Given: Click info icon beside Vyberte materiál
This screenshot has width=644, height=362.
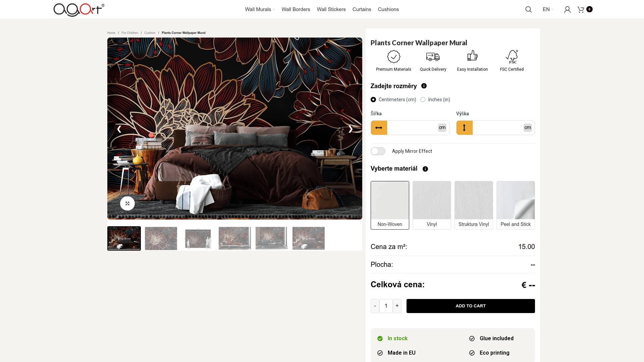Looking at the screenshot, I should coord(425,169).
